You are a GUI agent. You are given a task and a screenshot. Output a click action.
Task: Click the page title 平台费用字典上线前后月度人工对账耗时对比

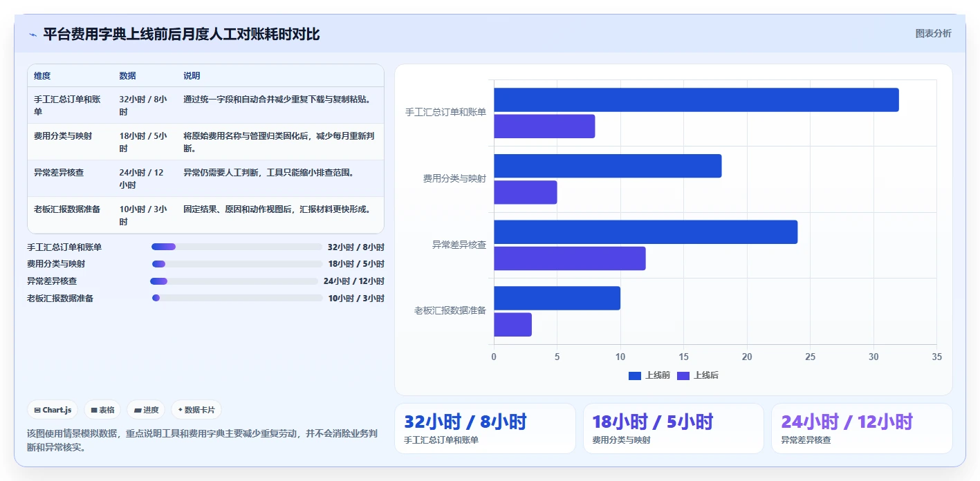[x=181, y=35]
